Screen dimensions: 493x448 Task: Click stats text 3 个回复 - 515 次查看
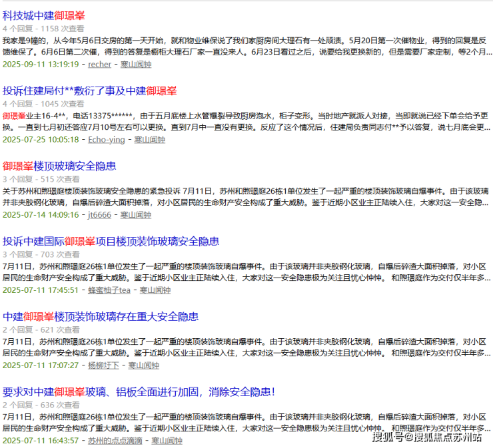click(x=41, y=179)
